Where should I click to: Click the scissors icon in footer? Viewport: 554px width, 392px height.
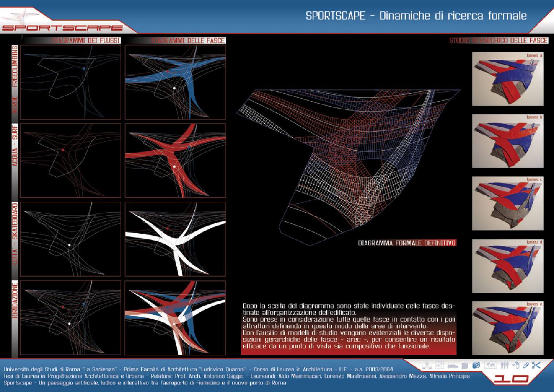click(x=536, y=365)
